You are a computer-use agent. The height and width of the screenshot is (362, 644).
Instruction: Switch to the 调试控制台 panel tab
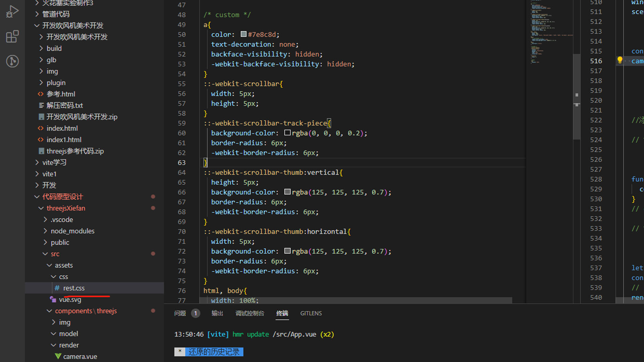tap(250, 313)
